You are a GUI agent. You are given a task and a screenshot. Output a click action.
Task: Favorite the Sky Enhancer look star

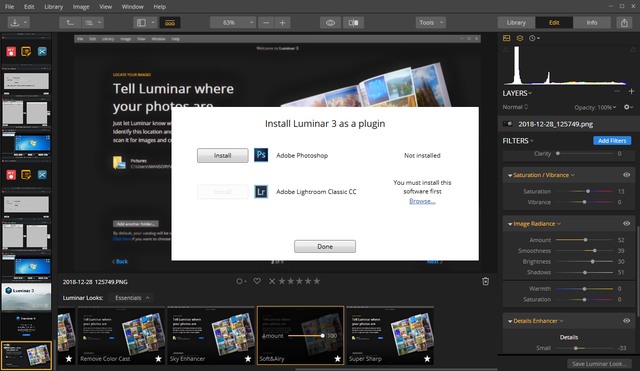point(248,359)
